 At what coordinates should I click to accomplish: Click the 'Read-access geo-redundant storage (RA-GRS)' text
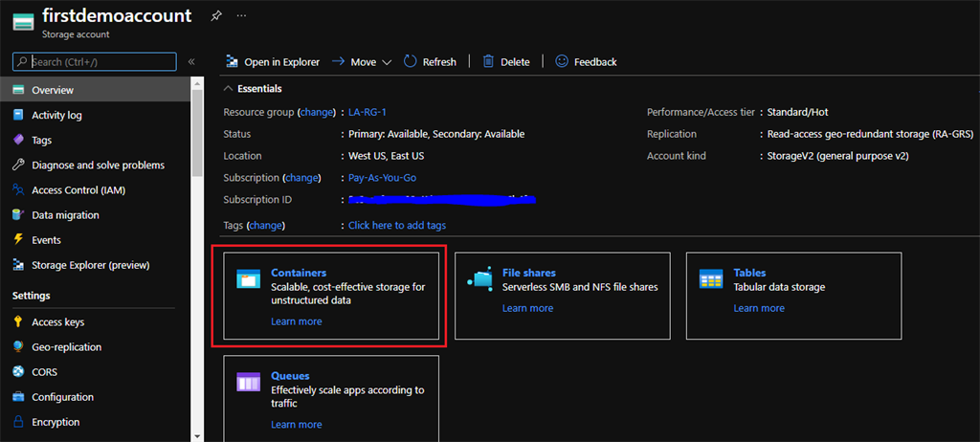coord(870,134)
